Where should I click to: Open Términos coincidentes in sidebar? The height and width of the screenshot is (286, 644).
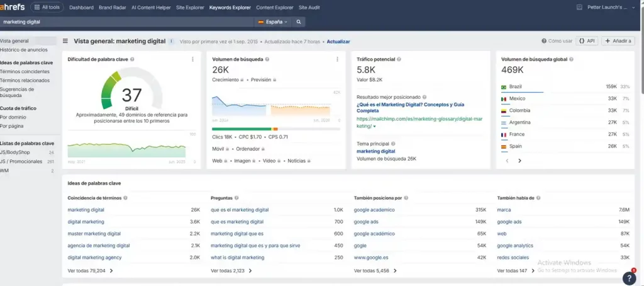(25, 72)
